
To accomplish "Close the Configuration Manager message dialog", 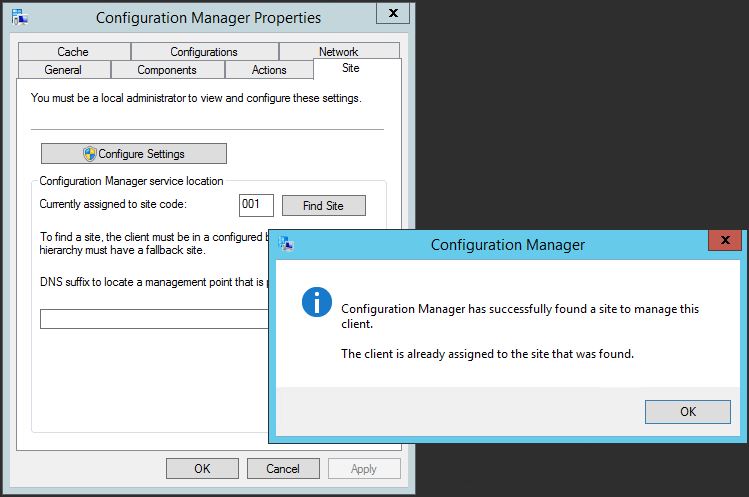I will click(725, 240).
